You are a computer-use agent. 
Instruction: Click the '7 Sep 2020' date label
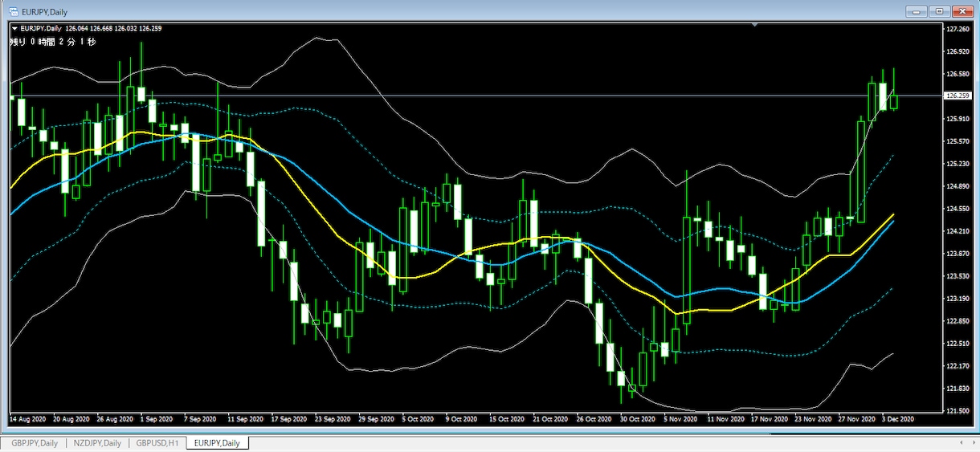pos(200,419)
